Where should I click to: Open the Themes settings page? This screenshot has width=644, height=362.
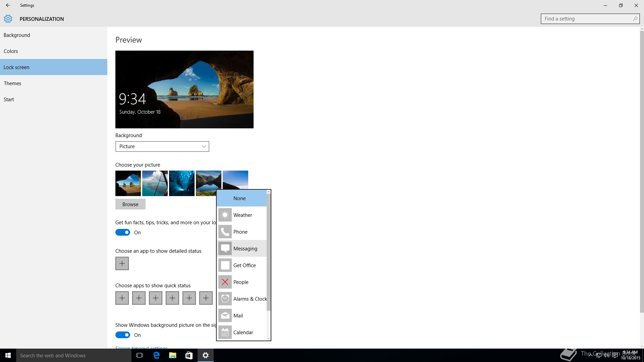point(54,83)
